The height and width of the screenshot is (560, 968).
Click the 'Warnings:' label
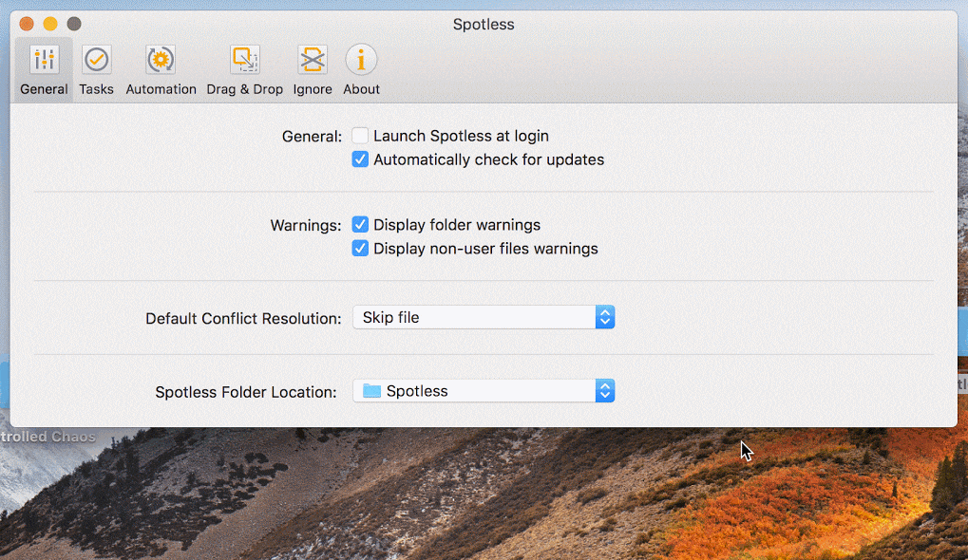click(x=306, y=226)
